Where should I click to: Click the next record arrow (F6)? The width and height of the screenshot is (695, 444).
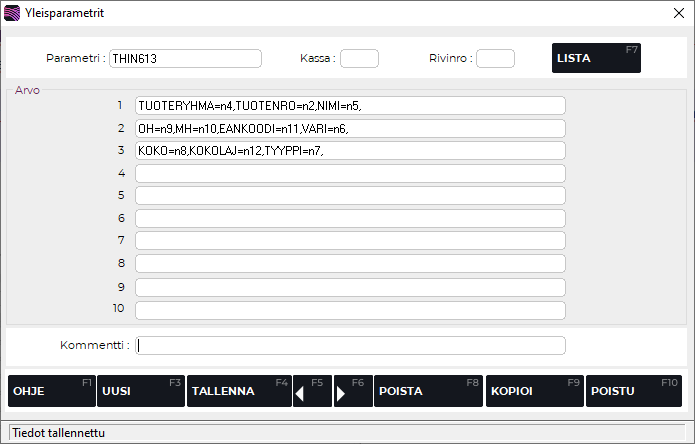(x=352, y=392)
